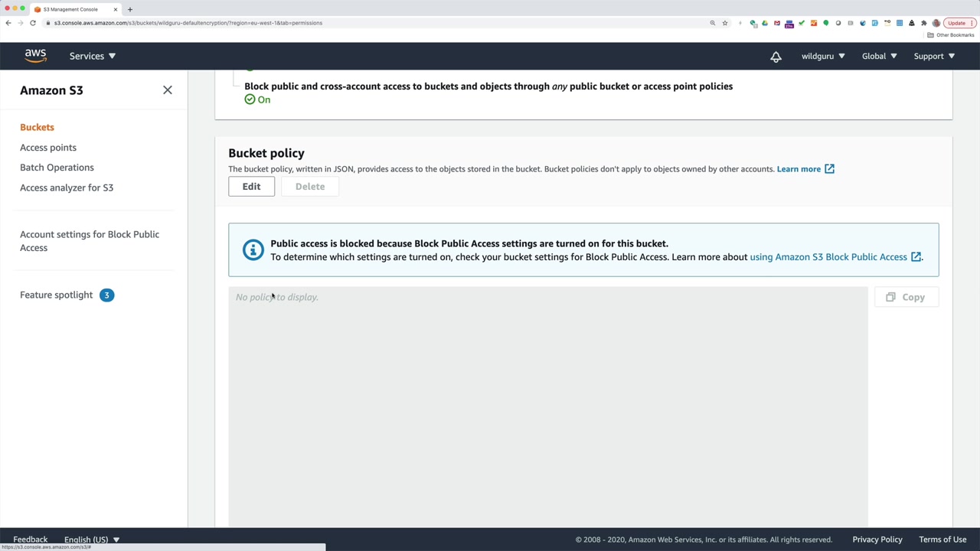Edit the bucket policy
Image resolution: width=980 pixels, height=551 pixels.
251,187
